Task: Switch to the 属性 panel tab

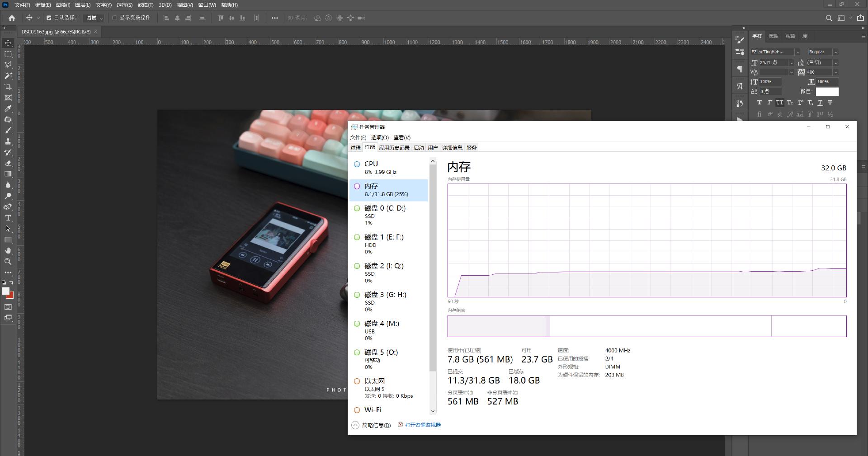Action: 773,36
